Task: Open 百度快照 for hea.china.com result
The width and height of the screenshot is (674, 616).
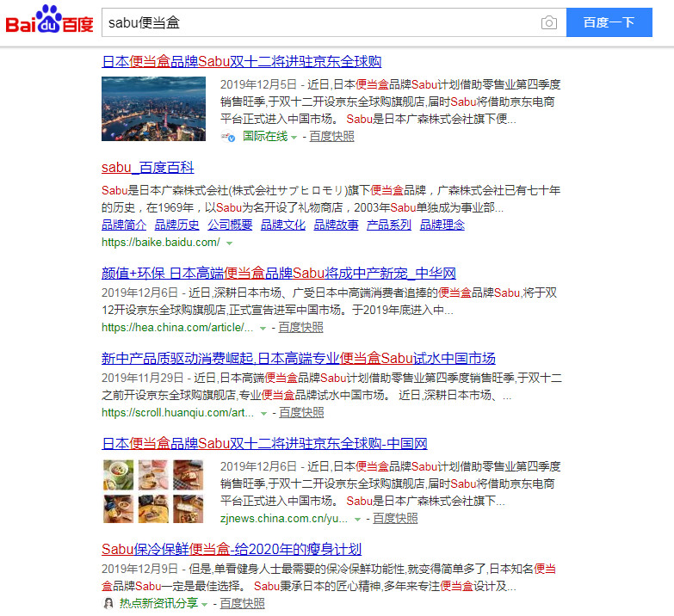Action: click(301, 327)
